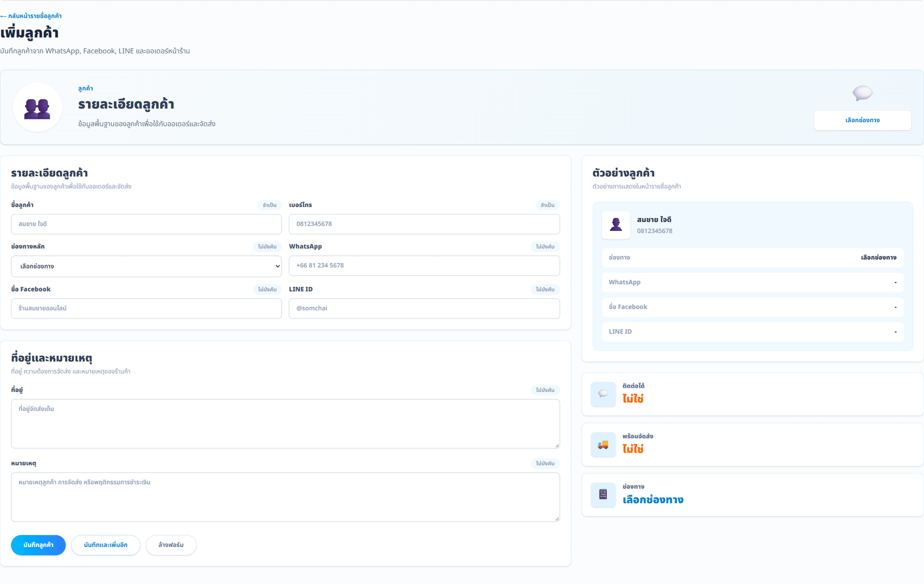
Task: Click the ที่อยู่ address textarea
Action: pyautogui.click(x=285, y=424)
